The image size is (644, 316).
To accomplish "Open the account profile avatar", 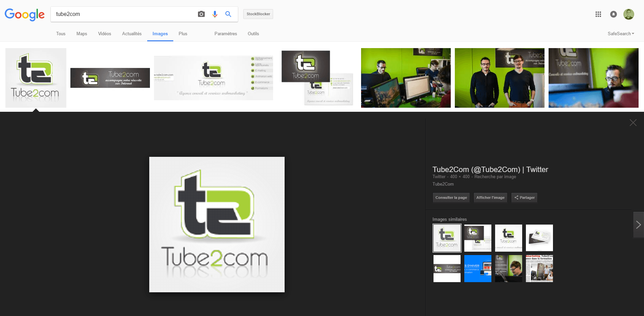I will 629,14.
